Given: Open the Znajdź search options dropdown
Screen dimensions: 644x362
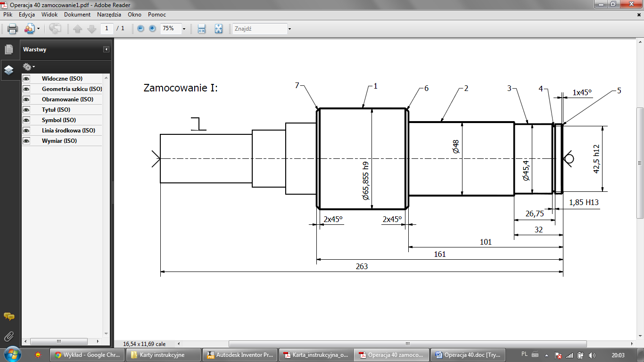Looking at the screenshot, I should pos(289,29).
